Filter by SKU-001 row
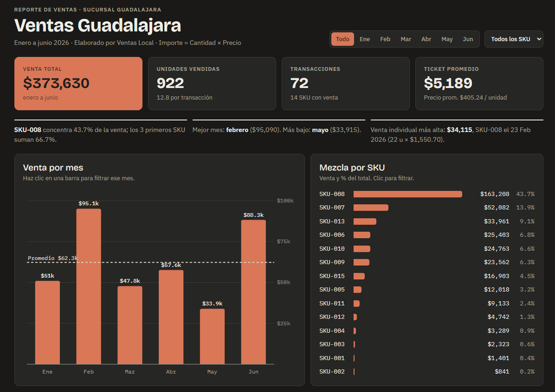 pyautogui.click(x=427, y=358)
